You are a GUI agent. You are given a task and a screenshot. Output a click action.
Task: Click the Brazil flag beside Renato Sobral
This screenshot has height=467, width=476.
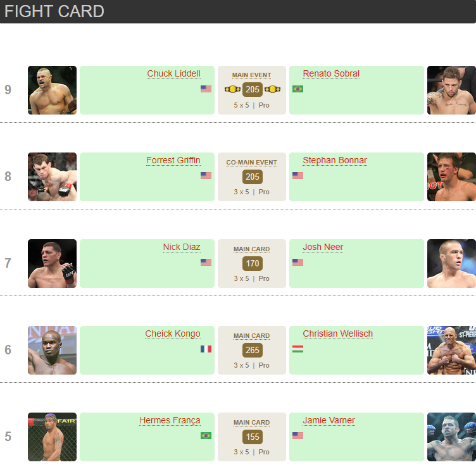[297, 89]
